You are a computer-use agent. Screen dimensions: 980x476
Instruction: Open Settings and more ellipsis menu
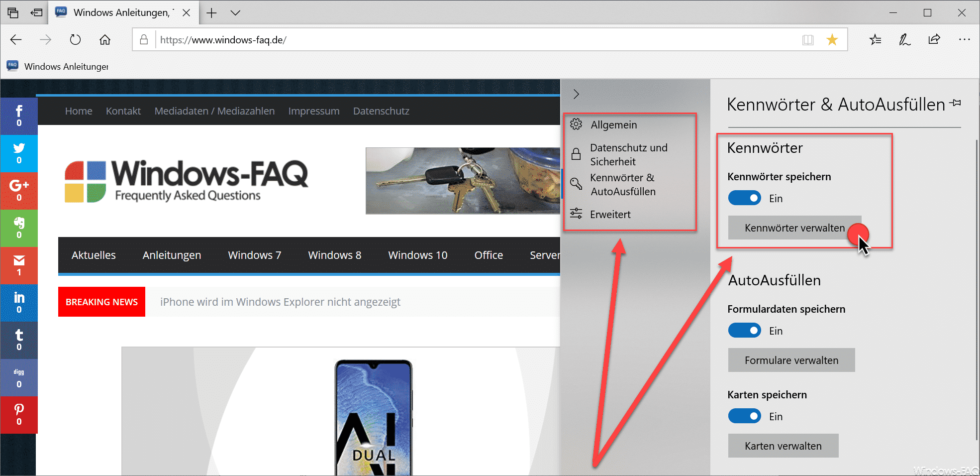pyautogui.click(x=964, y=39)
